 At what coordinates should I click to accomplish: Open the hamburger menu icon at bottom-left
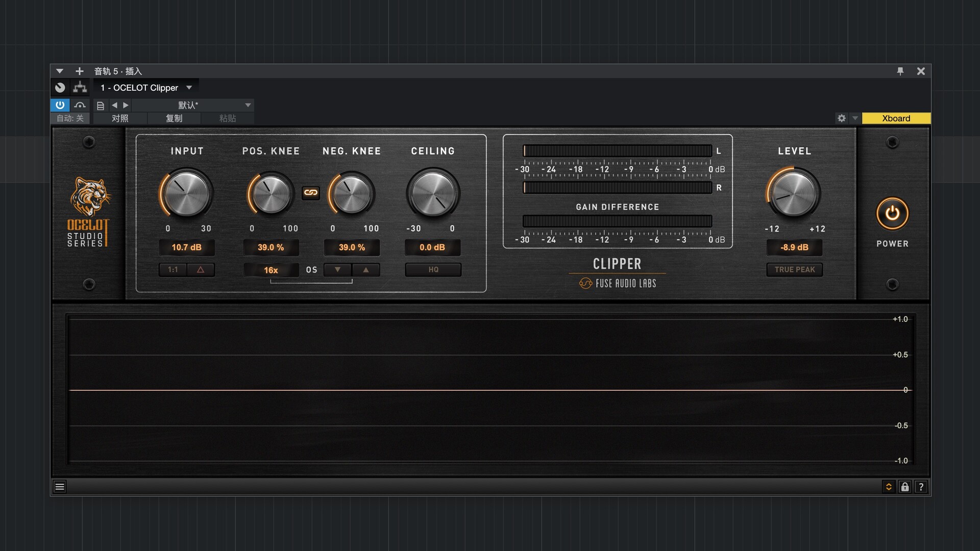(x=60, y=487)
